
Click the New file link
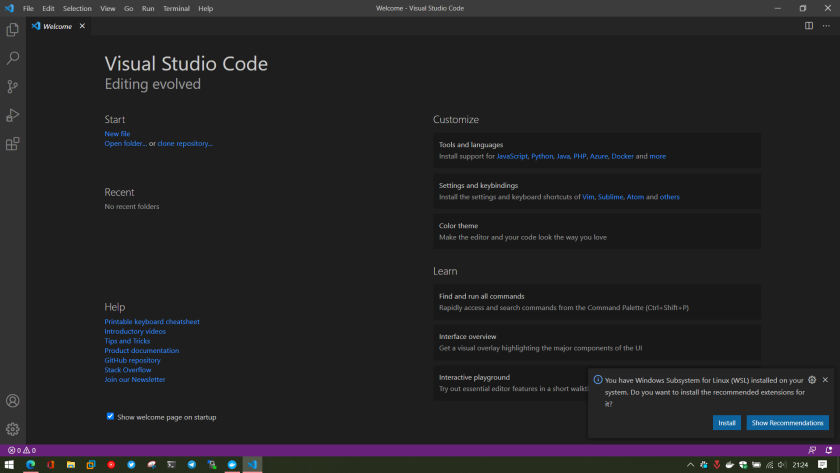[x=117, y=134]
